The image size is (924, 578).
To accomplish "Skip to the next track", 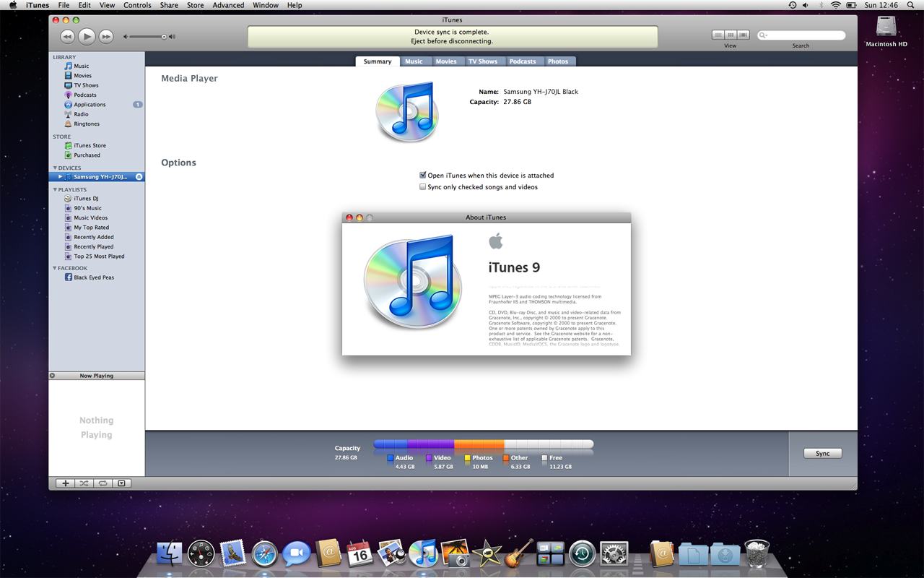I will tap(105, 36).
